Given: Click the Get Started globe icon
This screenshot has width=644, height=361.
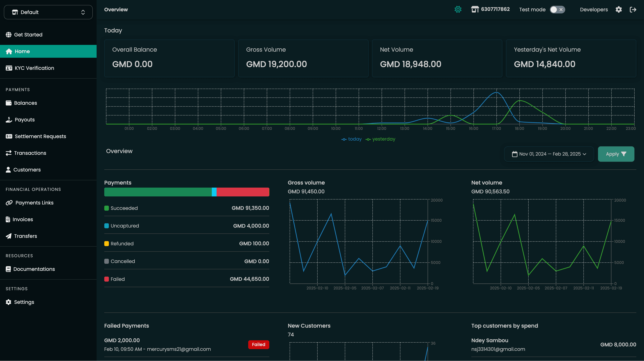Looking at the screenshot, I should point(8,35).
